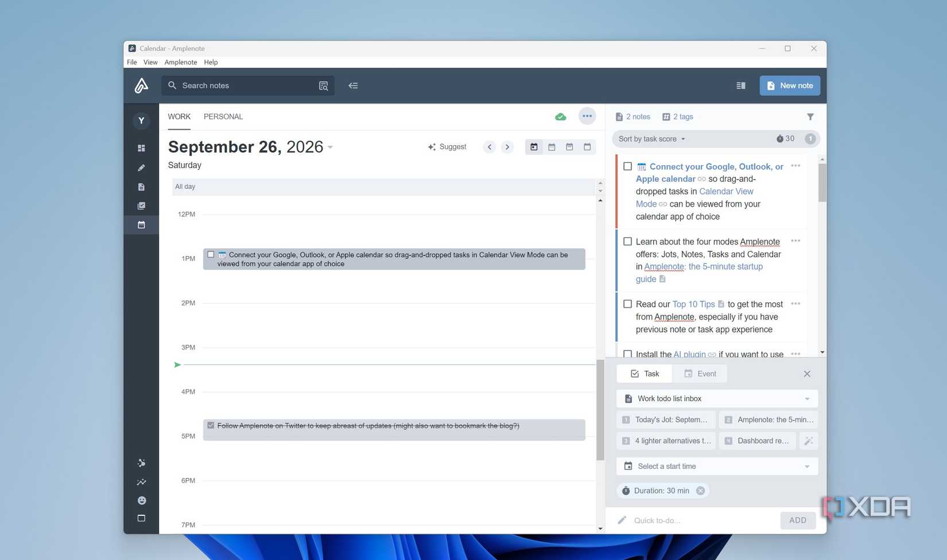The width and height of the screenshot is (947, 560).
Task: Open options for Read our Top 10 Tips task
Action: [x=795, y=304]
